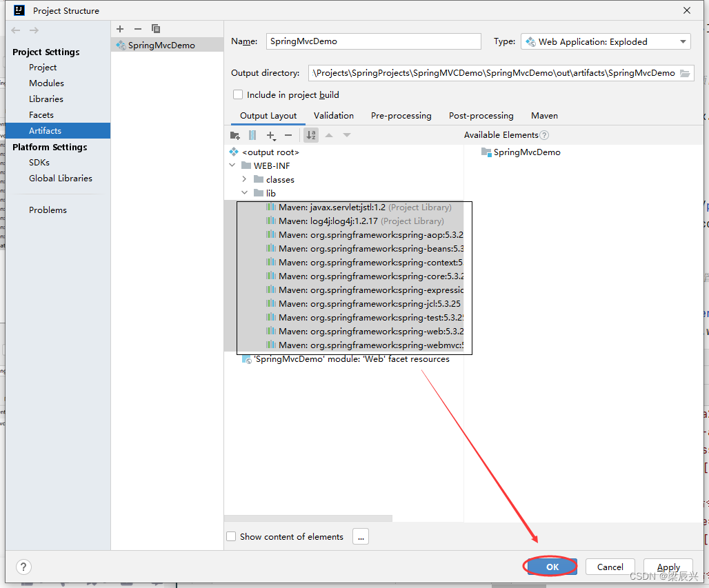Click Apply button
Viewport: 709px width, 588px height.
(x=668, y=567)
